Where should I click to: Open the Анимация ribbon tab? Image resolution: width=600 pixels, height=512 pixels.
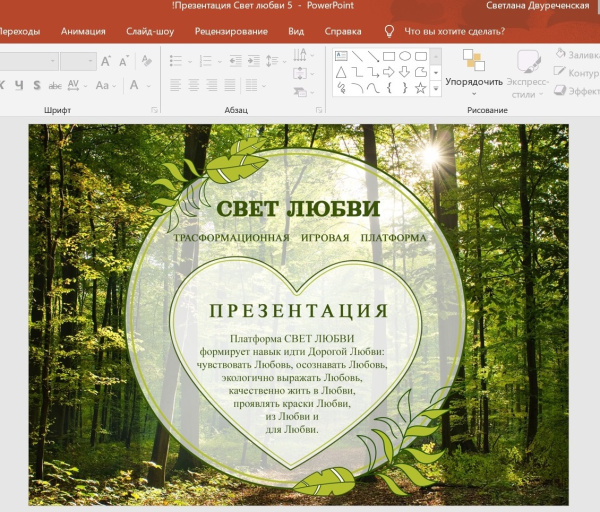tap(83, 31)
